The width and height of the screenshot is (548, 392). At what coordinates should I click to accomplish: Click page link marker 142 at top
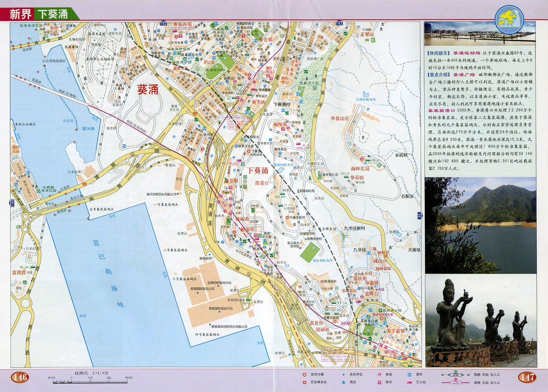pos(163,24)
